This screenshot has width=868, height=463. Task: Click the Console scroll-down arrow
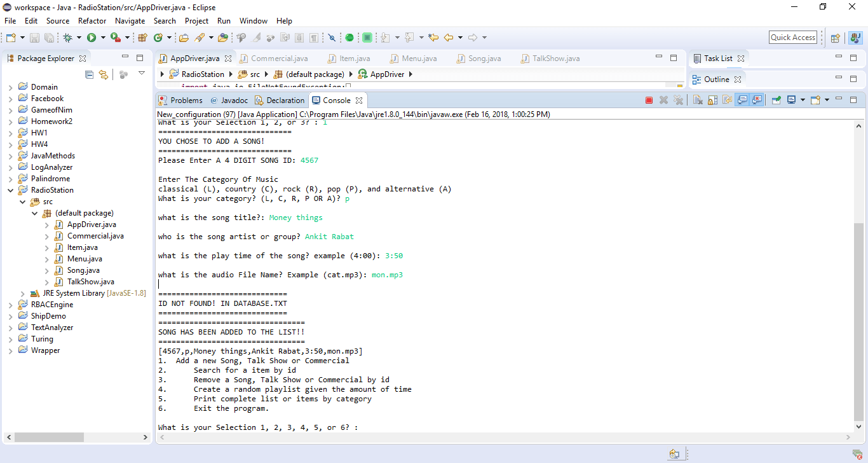click(858, 427)
